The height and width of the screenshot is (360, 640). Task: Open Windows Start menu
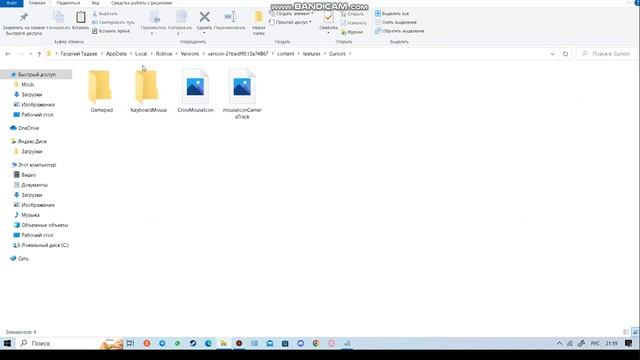click(x=7, y=343)
